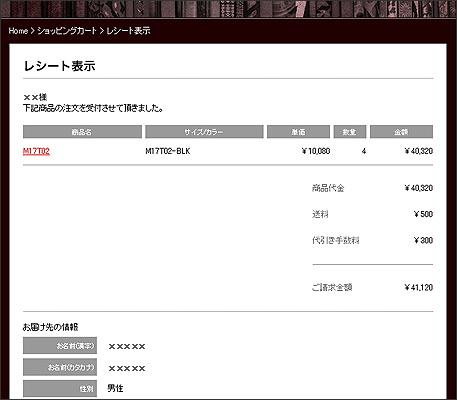Click the decorative header banner image
The height and width of the screenshot is (400, 457).
tap(228, 9)
